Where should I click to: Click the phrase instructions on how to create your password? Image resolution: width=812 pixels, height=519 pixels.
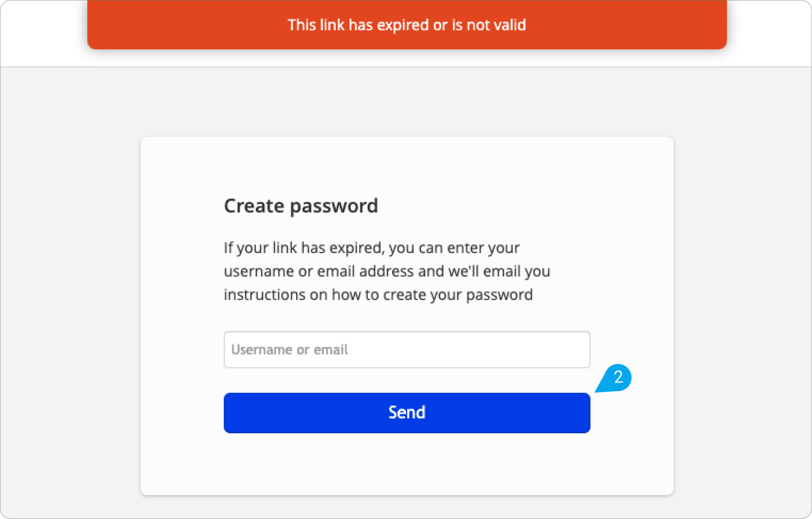click(378, 295)
